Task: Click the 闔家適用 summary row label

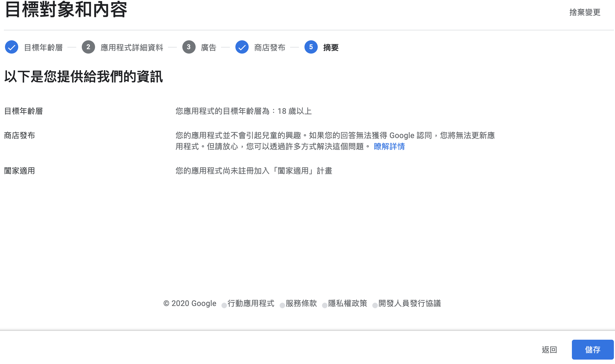Action: pyautogui.click(x=20, y=171)
